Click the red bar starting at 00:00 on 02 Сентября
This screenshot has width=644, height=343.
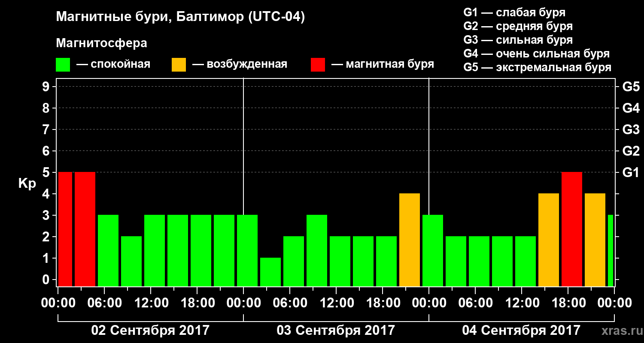point(65,229)
